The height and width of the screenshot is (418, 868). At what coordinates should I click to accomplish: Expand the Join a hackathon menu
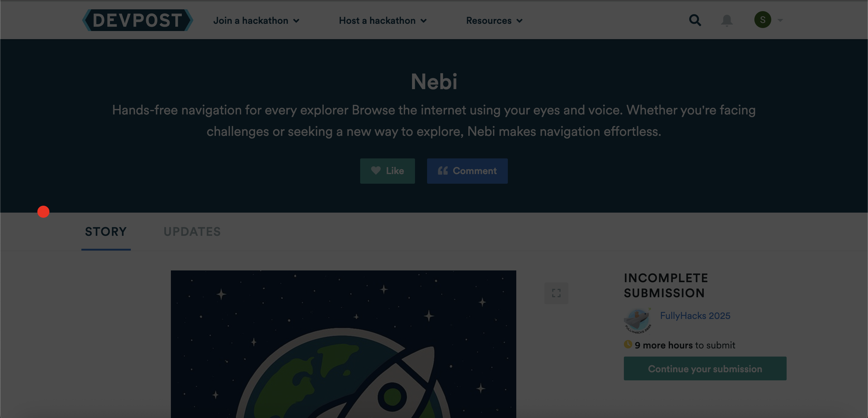[x=256, y=20]
